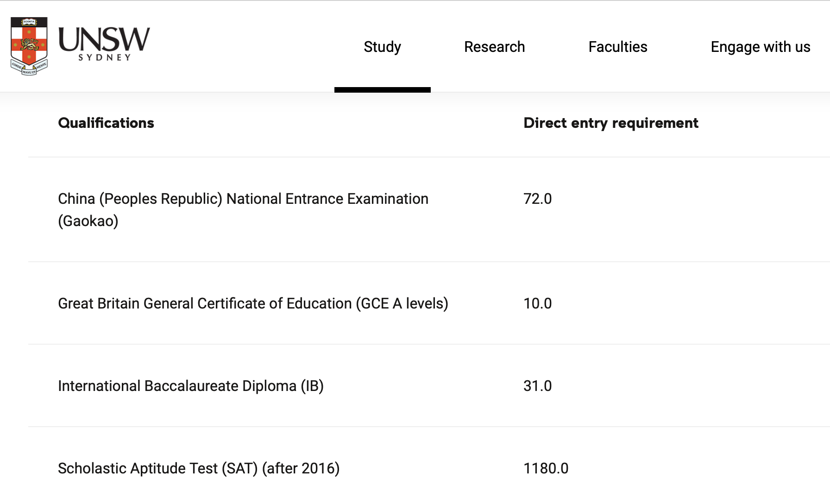
Task: Click the 1180.0 SAT requirement value
Action: pos(546,468)
